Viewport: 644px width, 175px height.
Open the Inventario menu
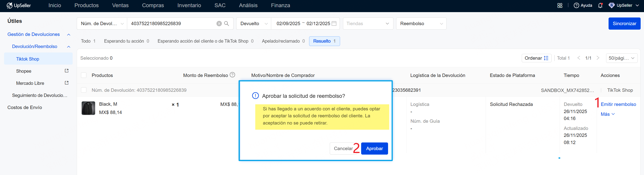[189, 5]
